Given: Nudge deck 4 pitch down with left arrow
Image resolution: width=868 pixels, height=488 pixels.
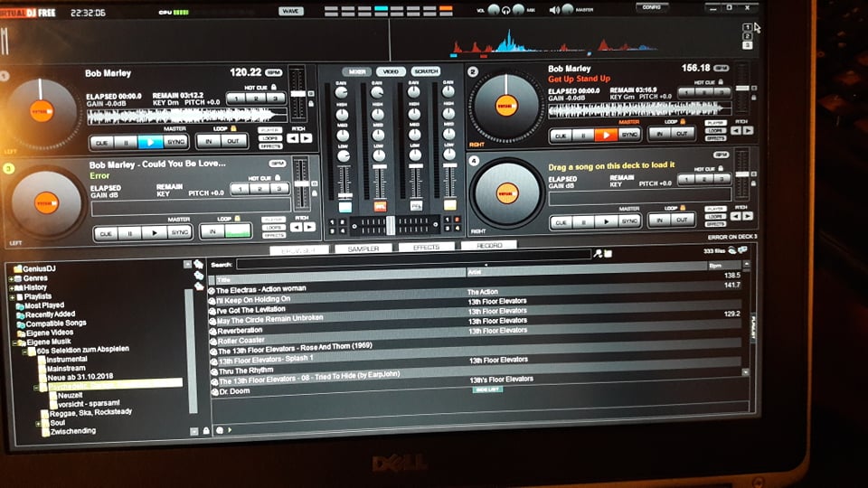Looking at the screenshot, I should point(736,216).
